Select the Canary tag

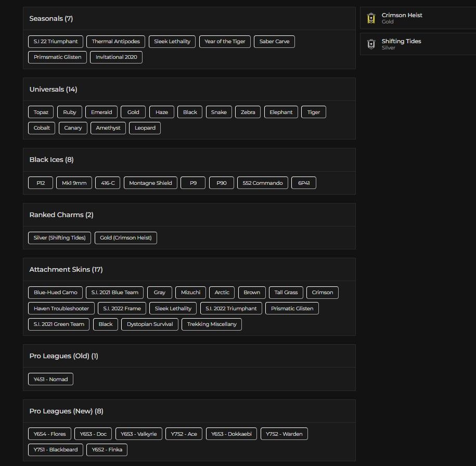(73, 128)
